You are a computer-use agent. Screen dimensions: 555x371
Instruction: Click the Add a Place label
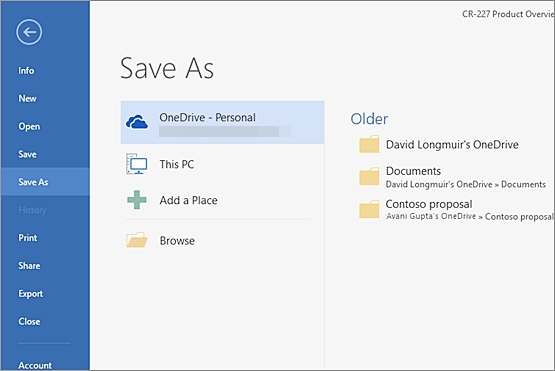[x=188, y=200]
